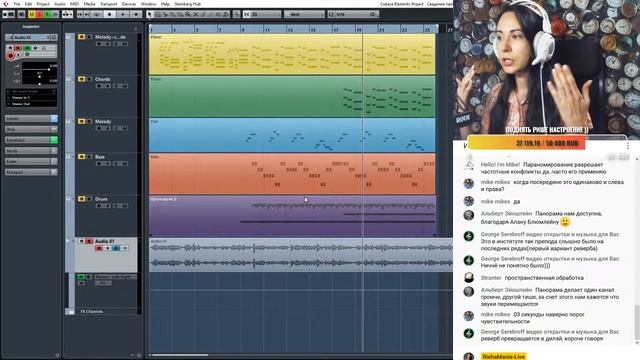640x360 pixels.
Task: Click the FX Channels folder track
Action: (x=92, y=311)
